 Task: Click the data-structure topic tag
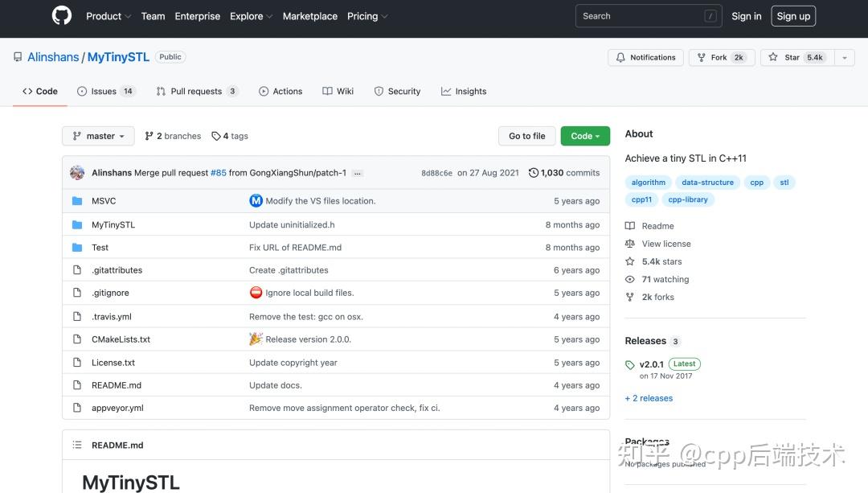coord(707,183)
